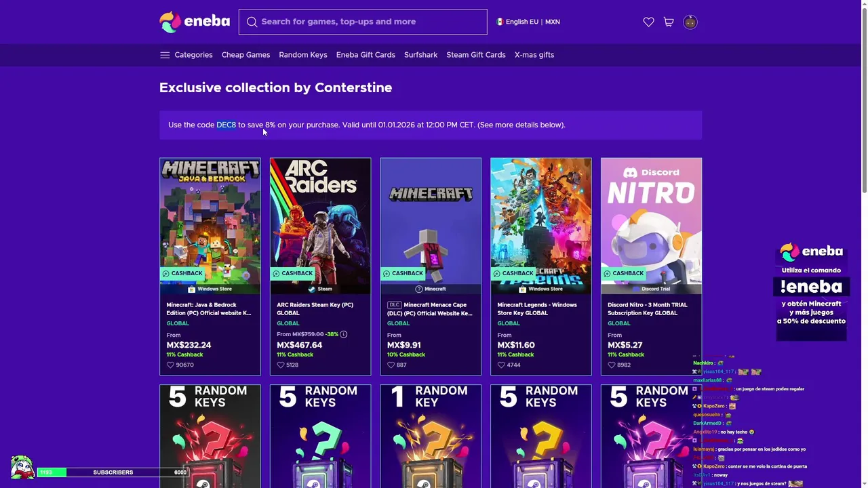Open the Random Keys page
This screenshot has height=488, width=868.
click(x=303, y=55)
